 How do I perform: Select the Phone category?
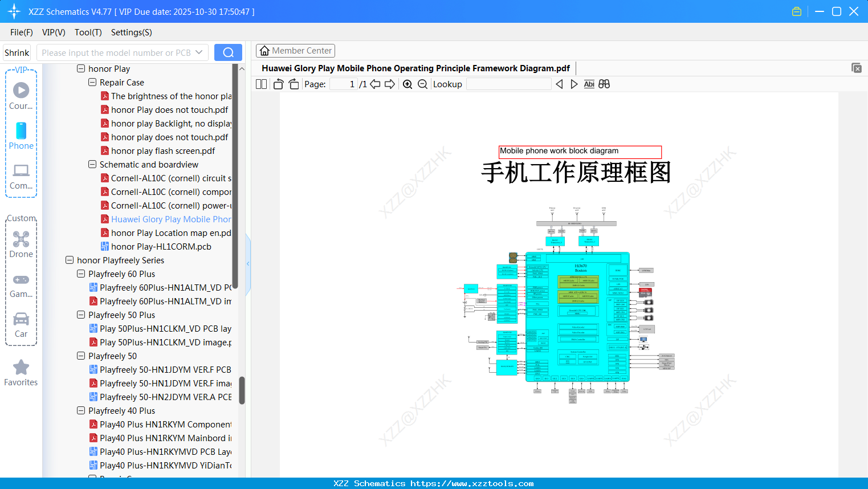(21, 136)
